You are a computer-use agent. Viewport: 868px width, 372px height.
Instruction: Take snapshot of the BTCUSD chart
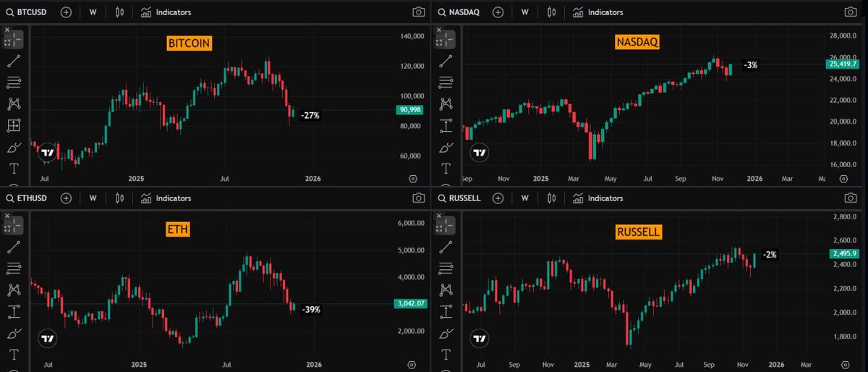[x=418, y=12]
